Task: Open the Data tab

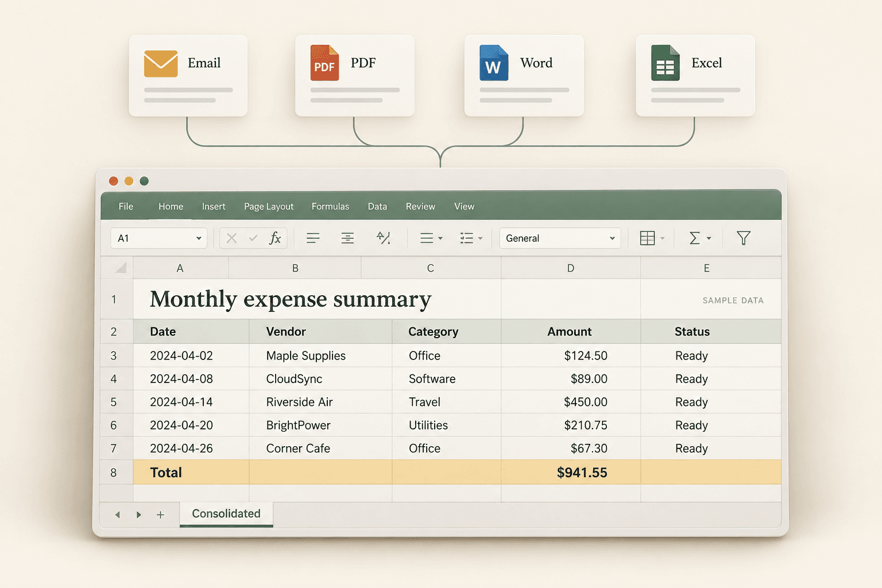Action: point(377,207)
